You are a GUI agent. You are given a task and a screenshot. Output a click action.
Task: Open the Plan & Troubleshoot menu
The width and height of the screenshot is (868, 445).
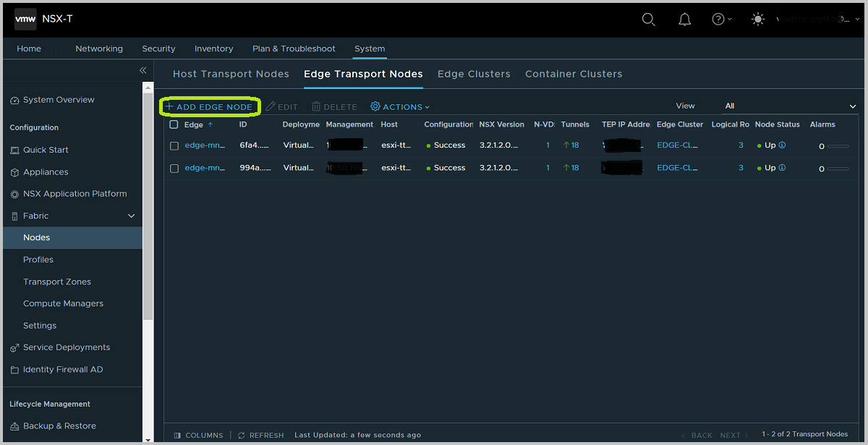(294, 48)
